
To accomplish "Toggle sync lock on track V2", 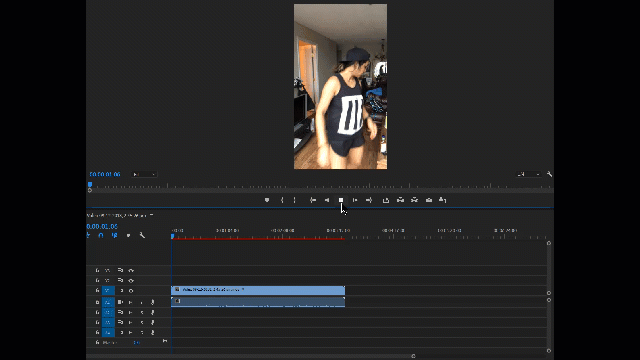I will pos(120,281).
